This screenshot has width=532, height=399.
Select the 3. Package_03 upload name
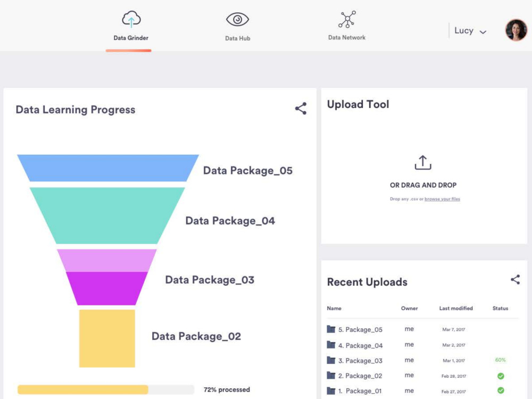tap(360, 361)
